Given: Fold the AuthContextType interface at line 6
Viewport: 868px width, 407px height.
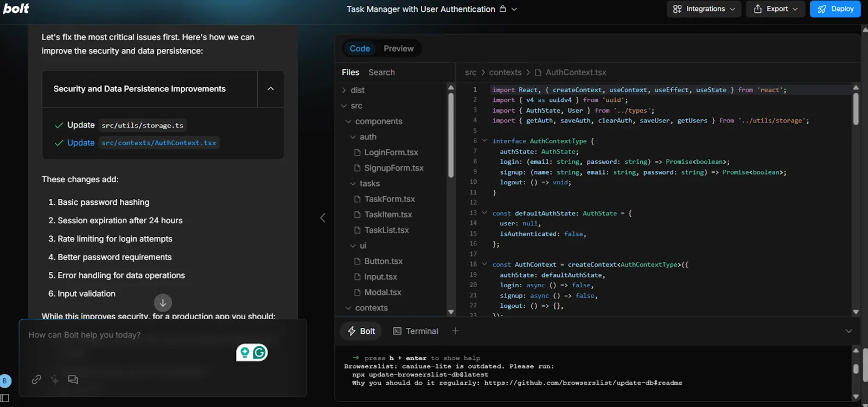Looking at the screenshot, I should [x=484, y=141].
